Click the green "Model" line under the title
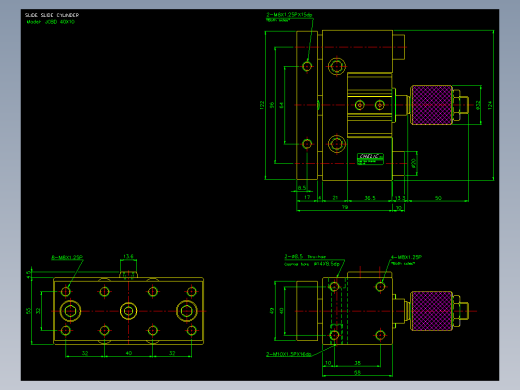The width and height of the screenshot is (520, 390). tap(51, 22)
